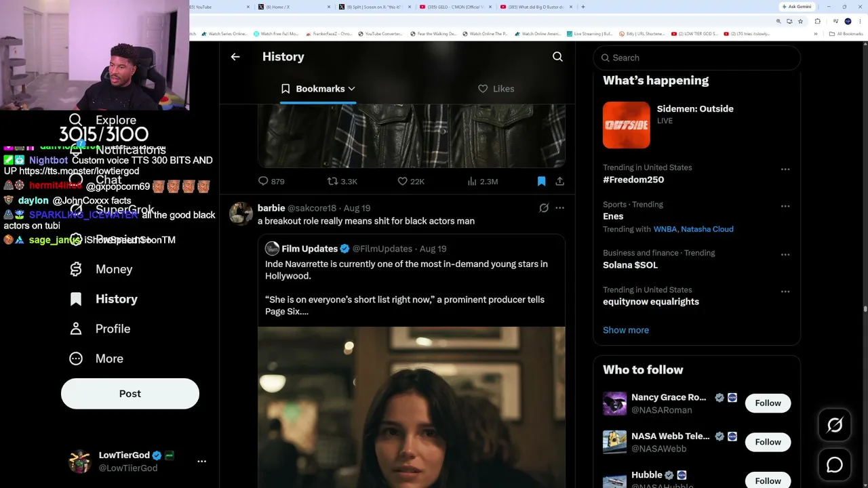The height and width of the screenshot is (488, 868).
Task: Click in the Search field
Action: [x=696, y=58]
